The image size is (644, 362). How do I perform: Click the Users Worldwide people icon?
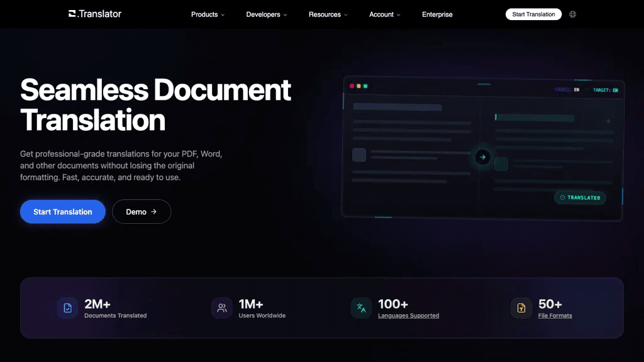pyautogui.click(x=222, y=308)
